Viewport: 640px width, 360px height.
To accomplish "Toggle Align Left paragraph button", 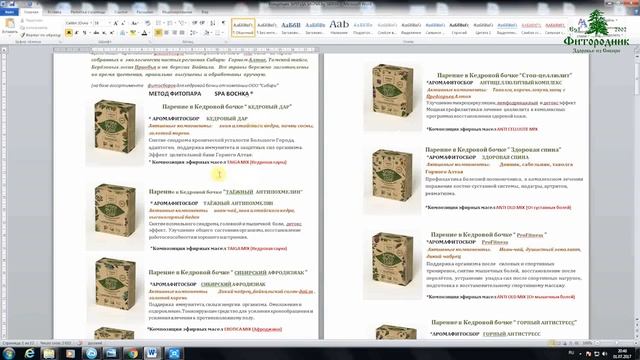I will (158, 33).
